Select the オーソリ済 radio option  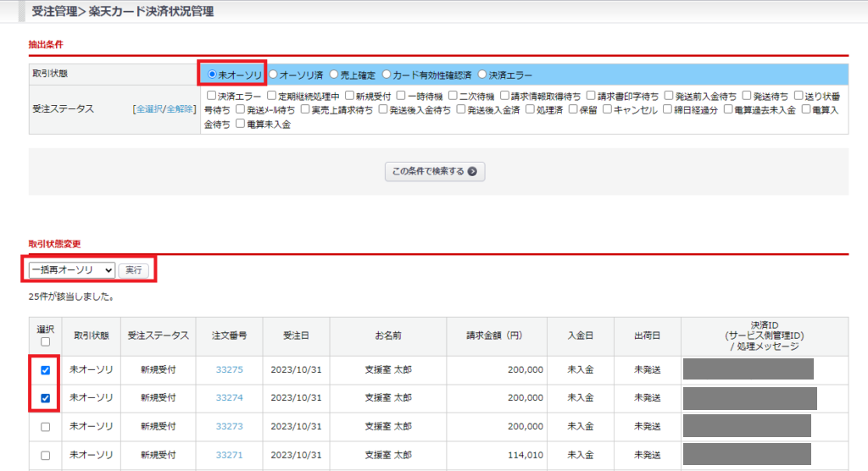point(274,75)
